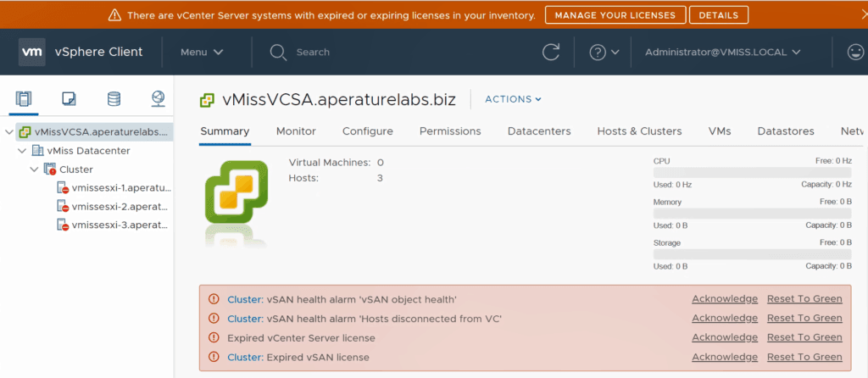Reset Hosts disconnected alarm to green
The height and width of the screenshot is (378, 868).
click(804, 318)
